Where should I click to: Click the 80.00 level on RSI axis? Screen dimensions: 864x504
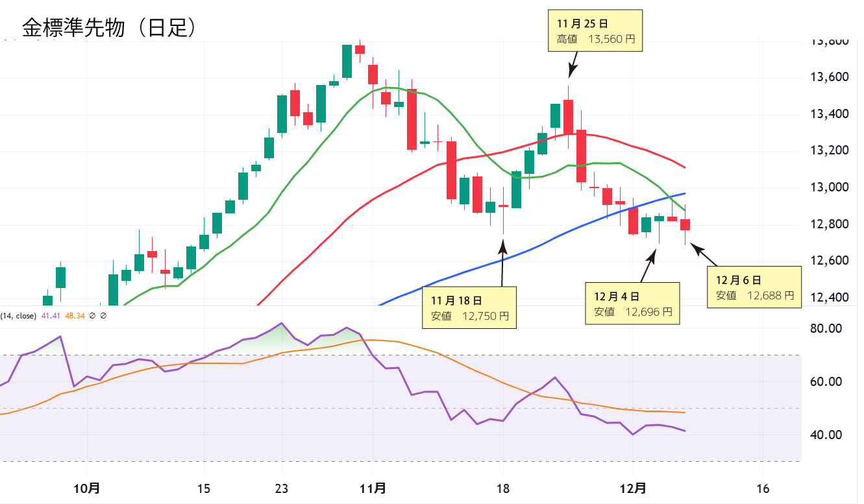(827, 329)
